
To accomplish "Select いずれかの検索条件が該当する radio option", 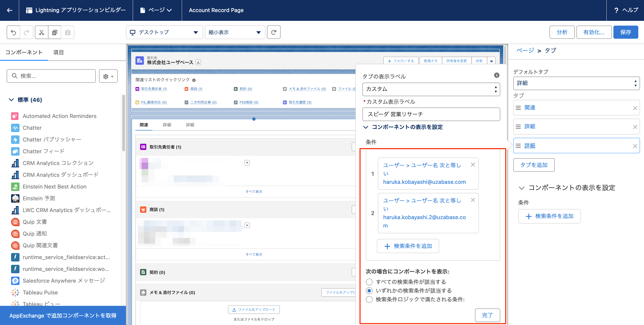I will click(369, 290).
